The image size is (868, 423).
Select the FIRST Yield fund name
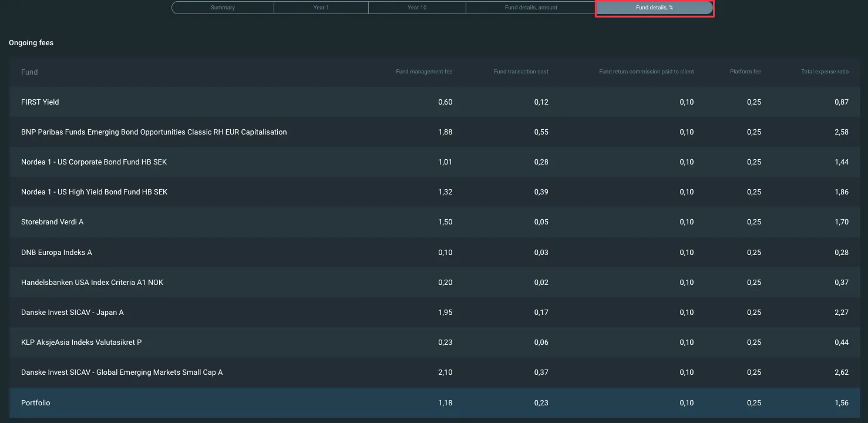click(40, 102)
